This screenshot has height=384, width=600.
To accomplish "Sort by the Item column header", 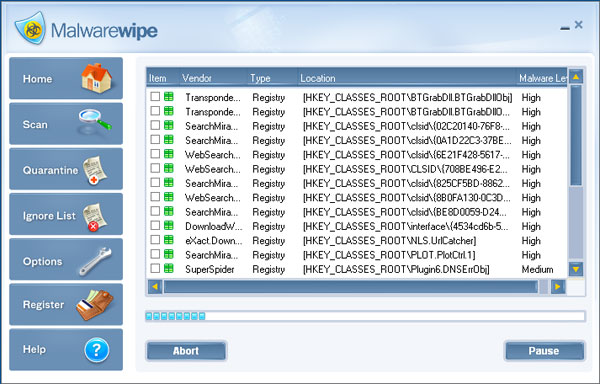I will (163, 78).
